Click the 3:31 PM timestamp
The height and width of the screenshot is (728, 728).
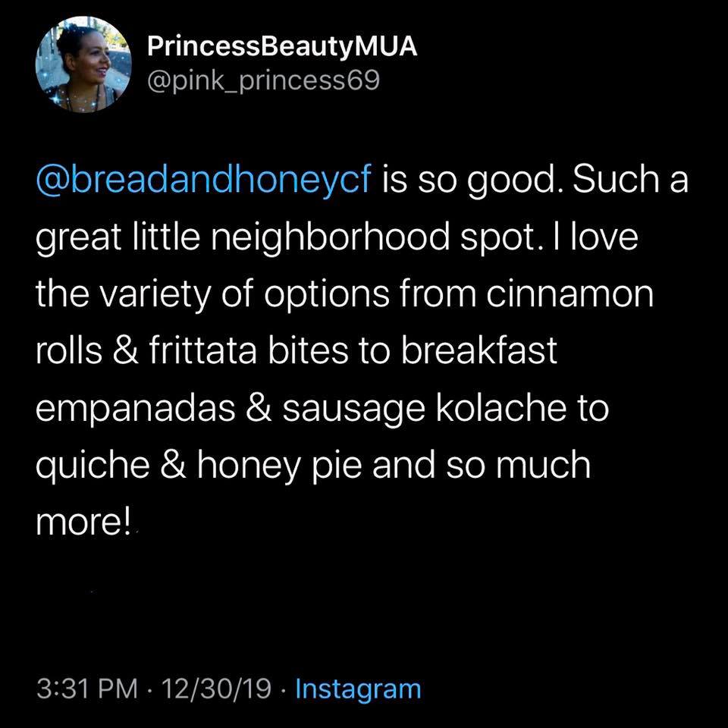pos(87,689)
